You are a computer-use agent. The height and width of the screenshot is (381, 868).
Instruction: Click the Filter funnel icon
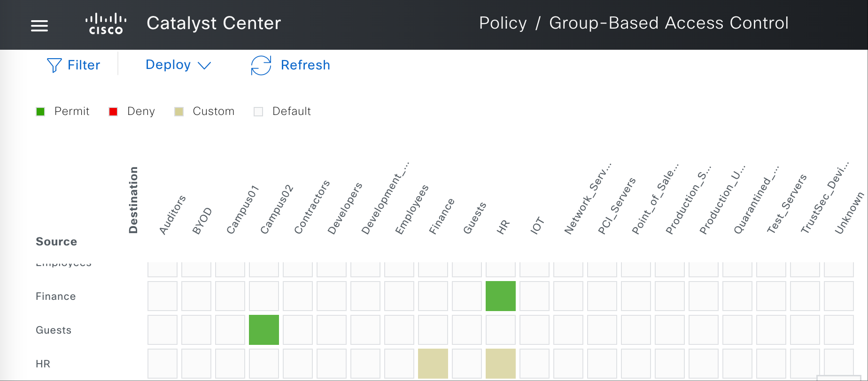click(54, 65)
